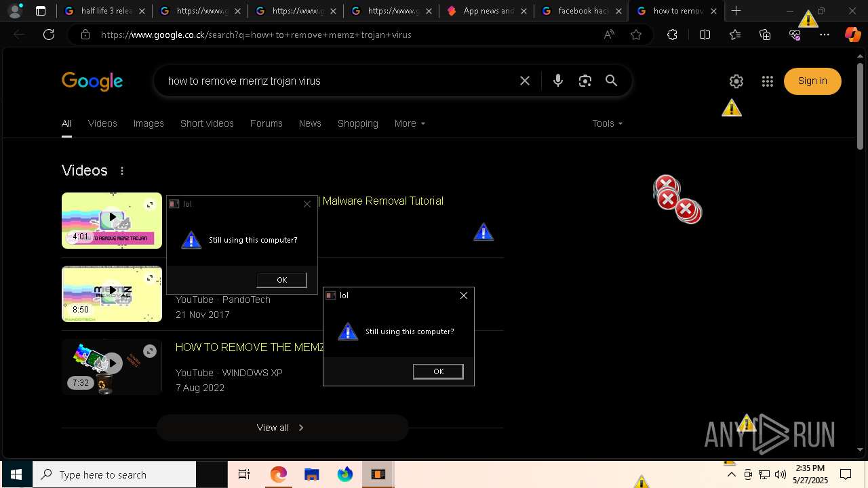
Task: Add this page to favorites star
Action: click(636, 35)
